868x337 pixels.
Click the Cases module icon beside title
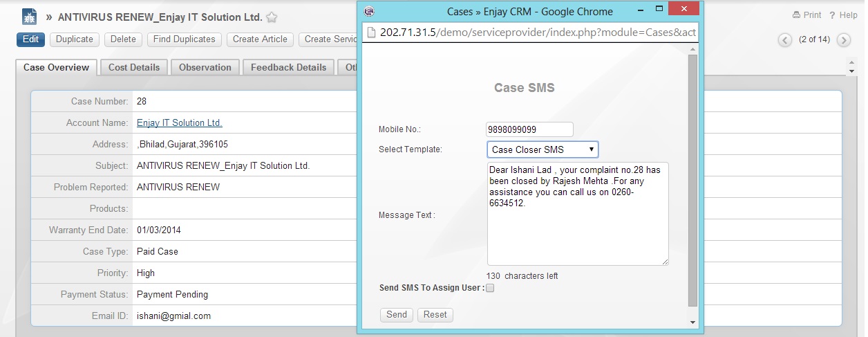(x=29, y=17)
